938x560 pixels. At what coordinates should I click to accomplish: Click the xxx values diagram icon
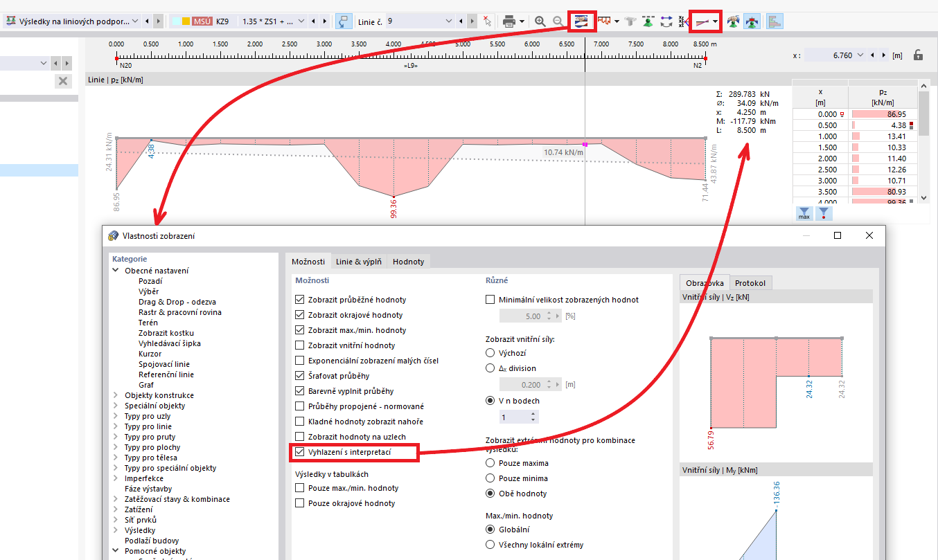[683, 21]
